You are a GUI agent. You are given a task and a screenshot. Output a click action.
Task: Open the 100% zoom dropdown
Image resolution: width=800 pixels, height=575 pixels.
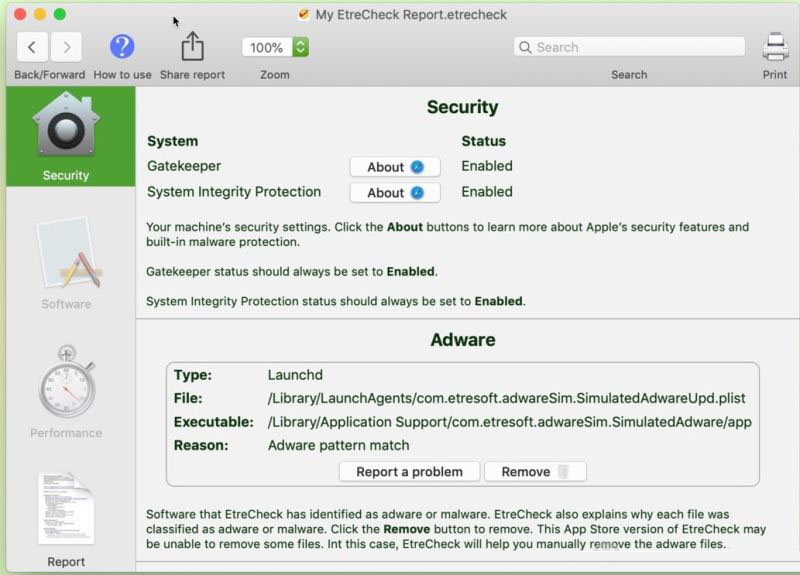click(276, 47)
